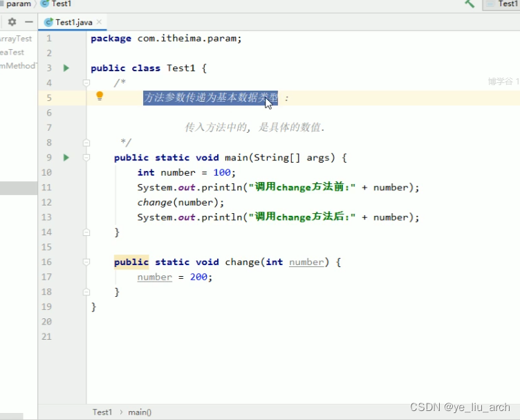Image resolution: width=520 pixels, height=420 pixels.
Task: Select arrayTest in the project tree
Action: coord(16,39)
